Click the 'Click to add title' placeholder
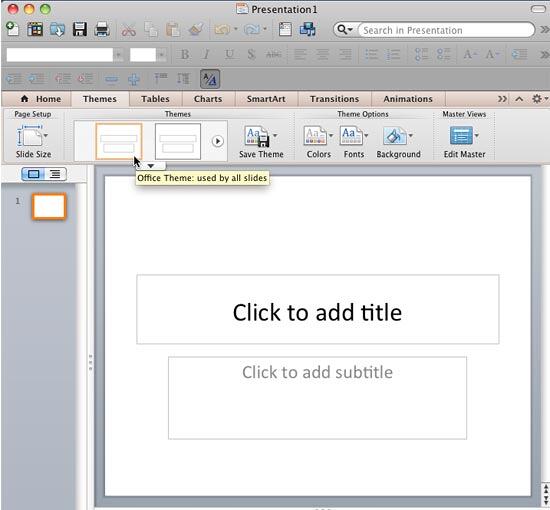550x510 pixels. (x=317, y=309)
